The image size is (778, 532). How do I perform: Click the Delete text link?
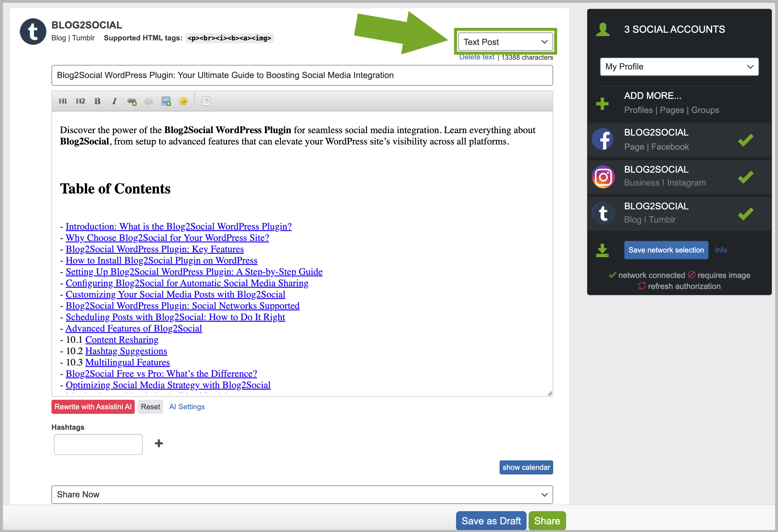tap(476, 57)
